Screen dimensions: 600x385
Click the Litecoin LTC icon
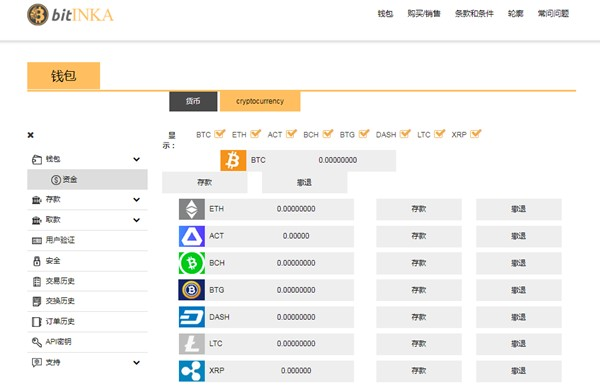[192, 344]
